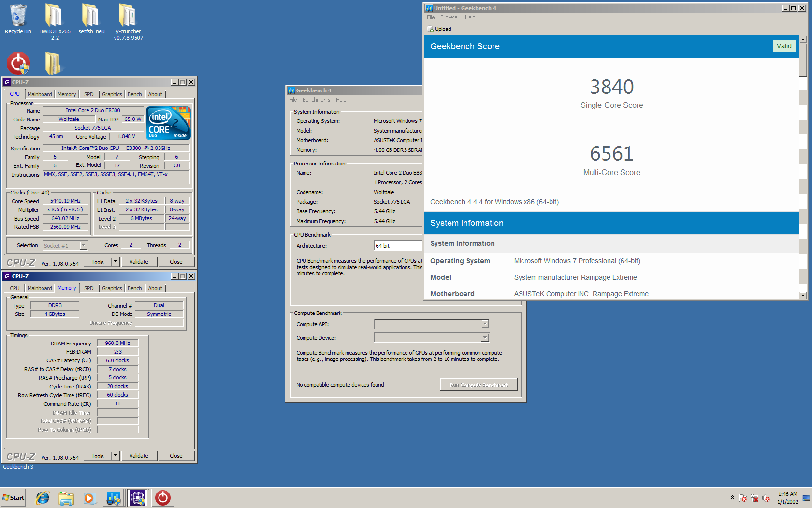
Task: Click the red power app on taskbar
Action: [163, 498]
